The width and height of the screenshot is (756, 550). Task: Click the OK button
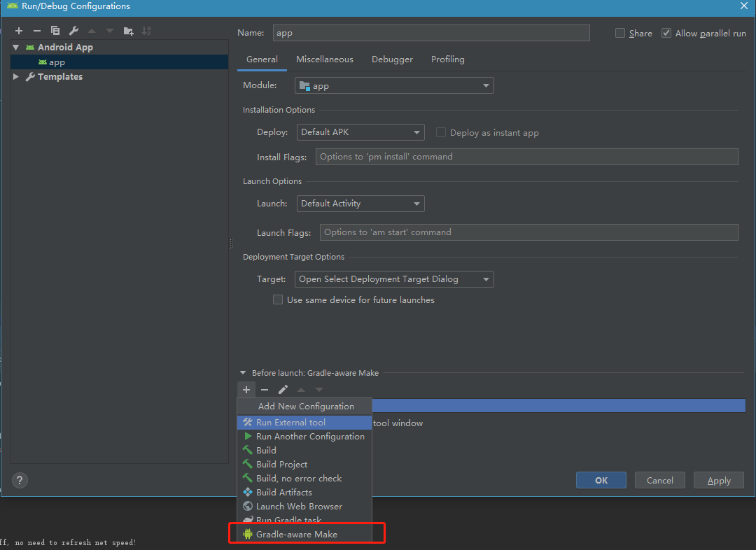click(x=601, y=480)
